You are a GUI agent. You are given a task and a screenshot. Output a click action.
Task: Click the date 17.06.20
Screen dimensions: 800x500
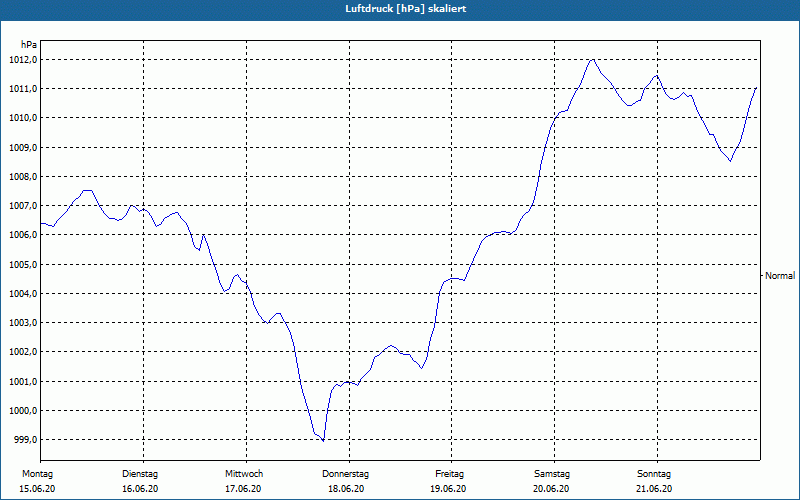pyautogui.click(x=243, y=489)
